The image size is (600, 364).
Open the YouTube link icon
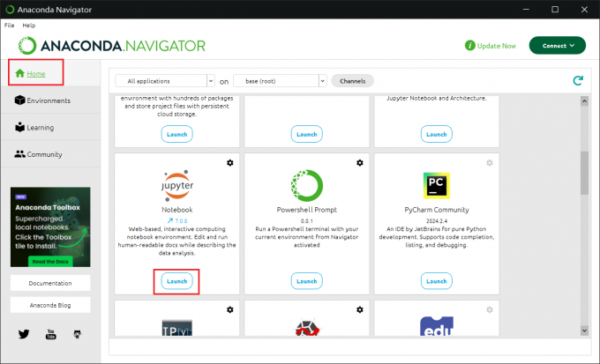(x=50, y=334)
